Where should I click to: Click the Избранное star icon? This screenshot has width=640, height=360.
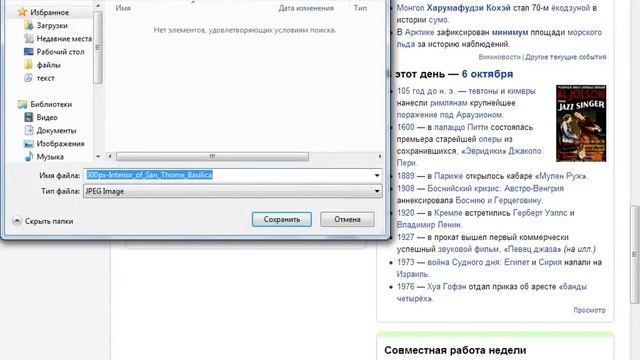click(22, 12)
